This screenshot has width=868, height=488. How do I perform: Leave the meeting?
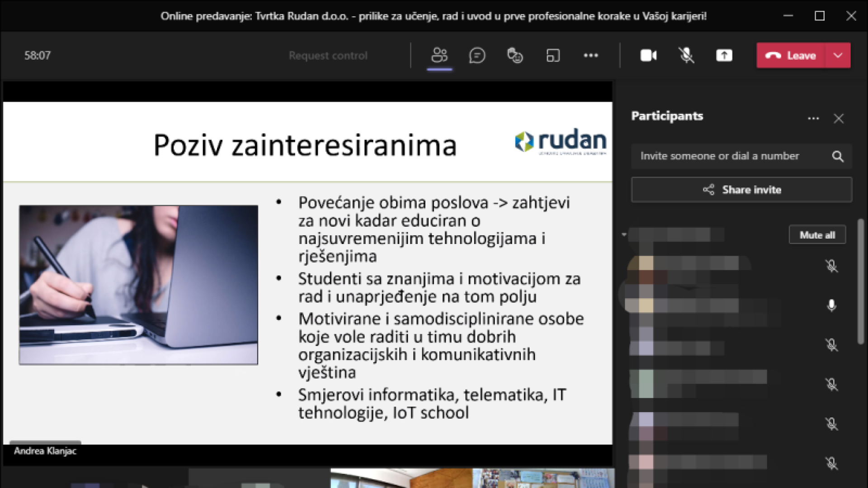(791, 55)
